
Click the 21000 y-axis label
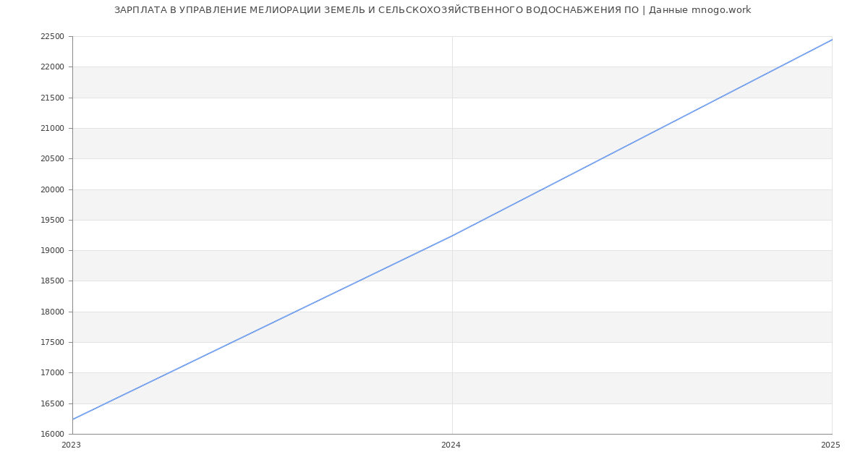tap(52, 129)
